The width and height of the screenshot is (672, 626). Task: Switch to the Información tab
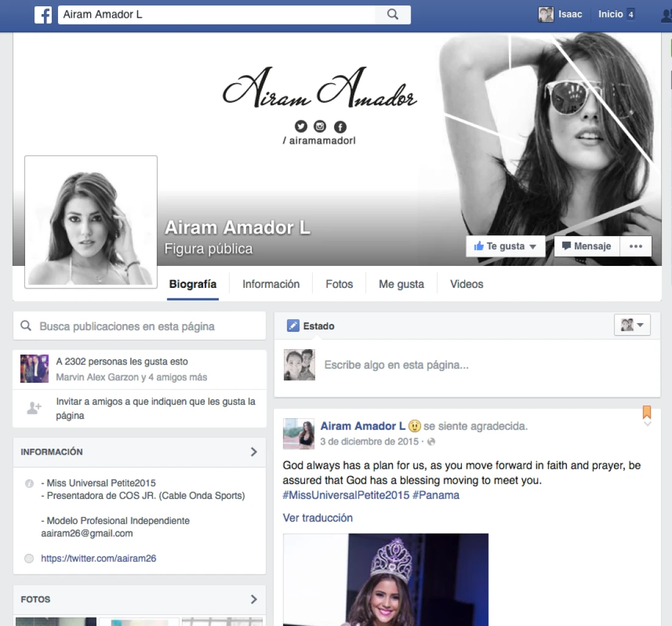click(x=271, y=284)
